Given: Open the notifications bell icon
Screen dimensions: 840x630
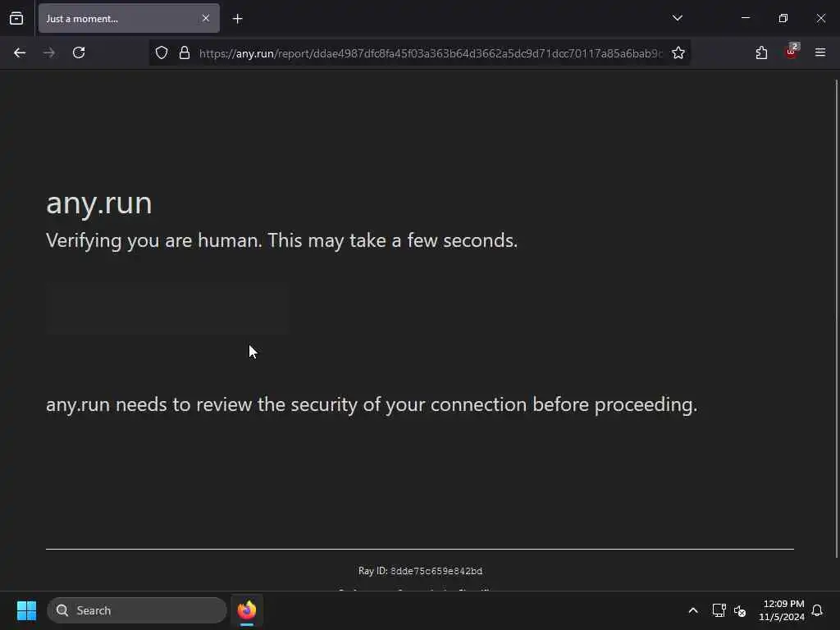Looking at the screenshot, I should (817, 610).
